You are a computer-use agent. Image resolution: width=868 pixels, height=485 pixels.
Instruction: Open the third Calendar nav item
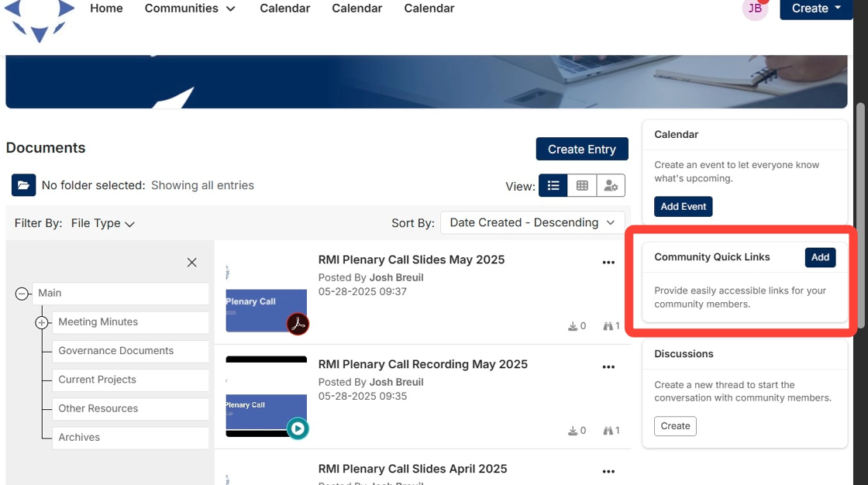(429, 9)
